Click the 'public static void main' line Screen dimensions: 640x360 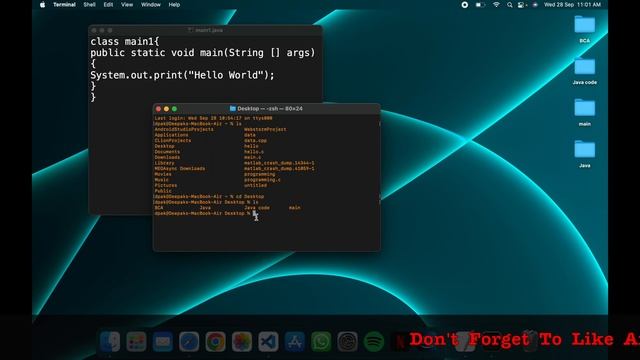pos(203,53)
